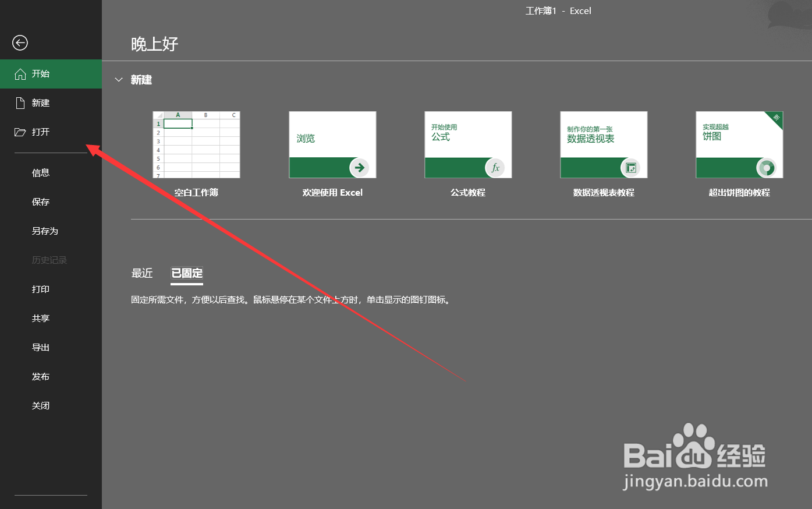Viewport: 812px width, 509px height.
Task: Open the 空白工作簿 thumbnail
Action: tap(196, 144)
